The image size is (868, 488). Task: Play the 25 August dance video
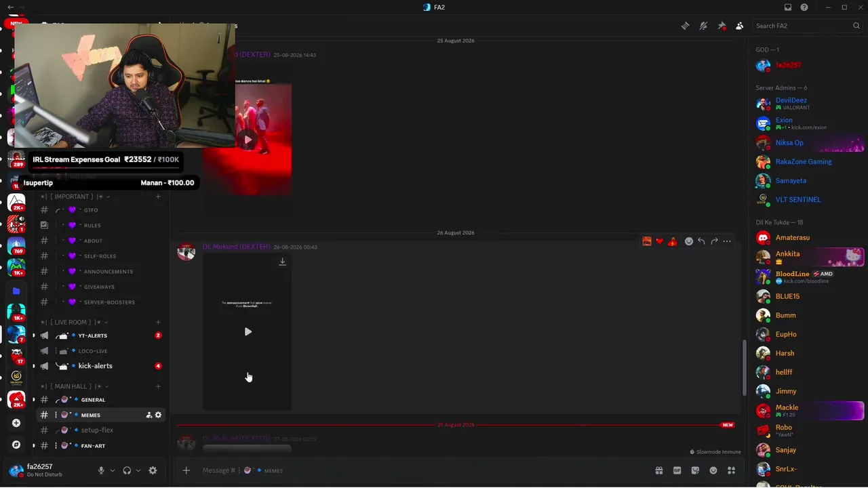(x=248, y=140)
